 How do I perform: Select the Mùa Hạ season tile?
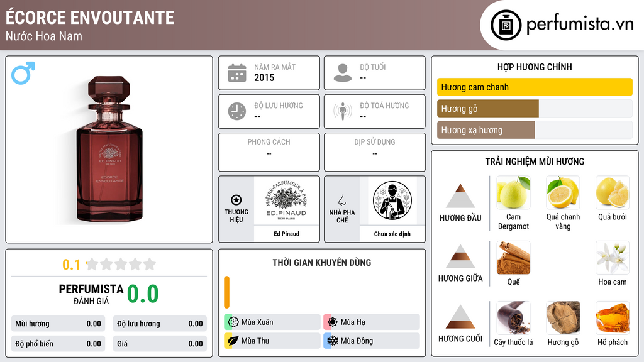[372, 322]
